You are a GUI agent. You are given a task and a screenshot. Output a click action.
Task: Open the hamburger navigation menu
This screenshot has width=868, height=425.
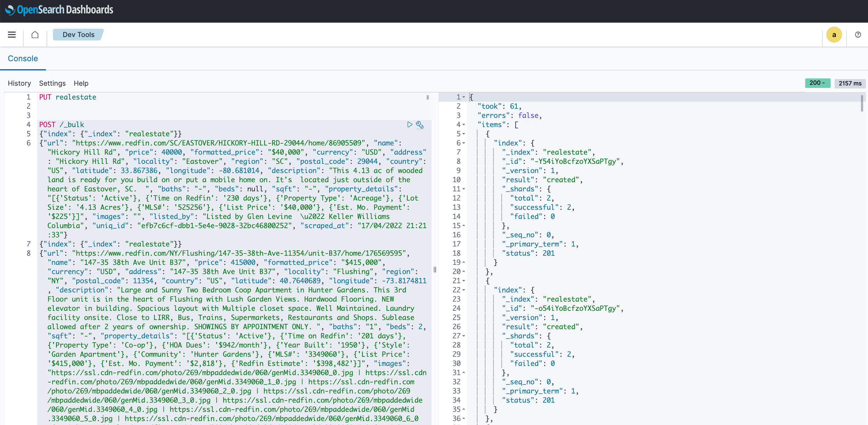(x=12, y=35)
